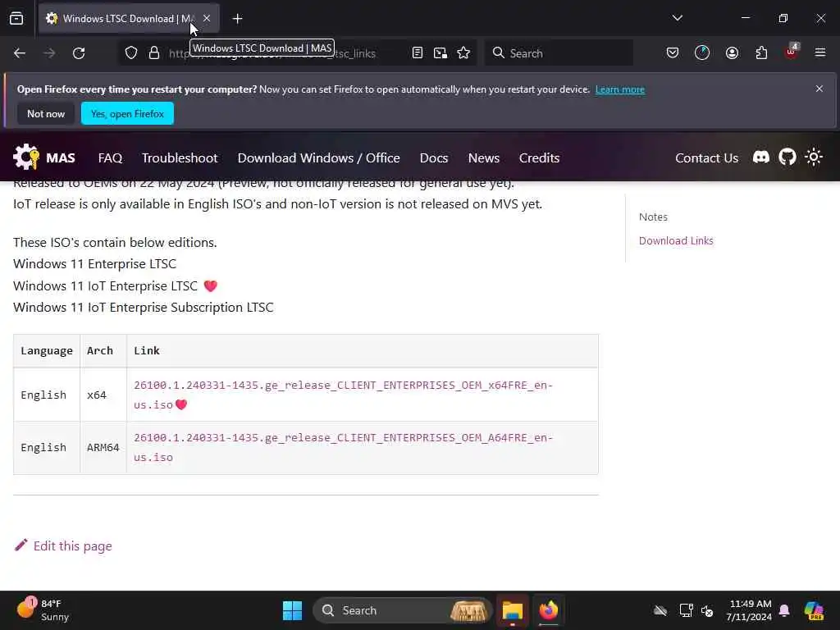Click Edit this page link
This screenshot has height=630, width=840.
click(x=63, y=546)
